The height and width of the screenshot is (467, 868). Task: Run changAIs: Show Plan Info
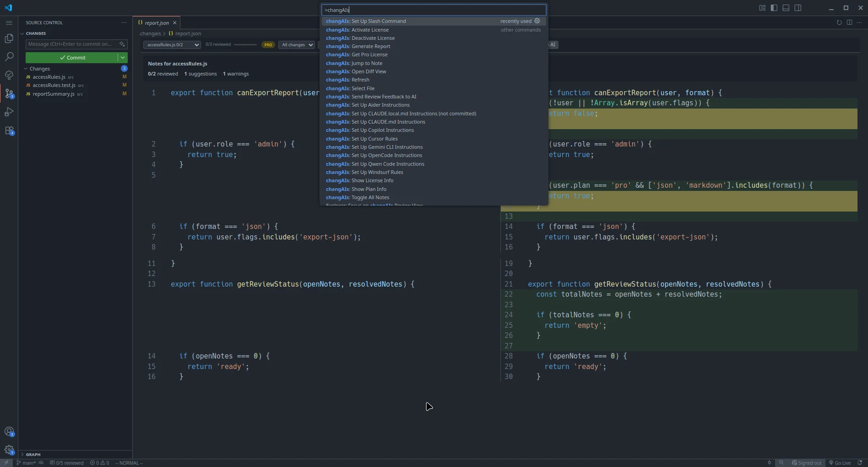[434, 189]
